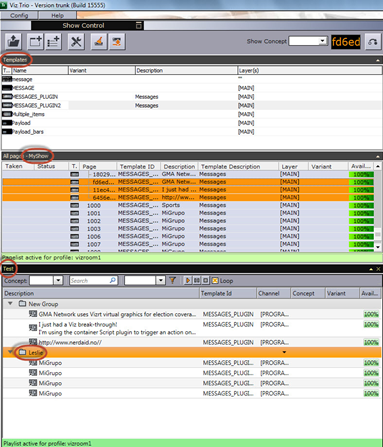383x447 pixels.
Task: Open the Show Concept dropdown
Action: [322, 41]
